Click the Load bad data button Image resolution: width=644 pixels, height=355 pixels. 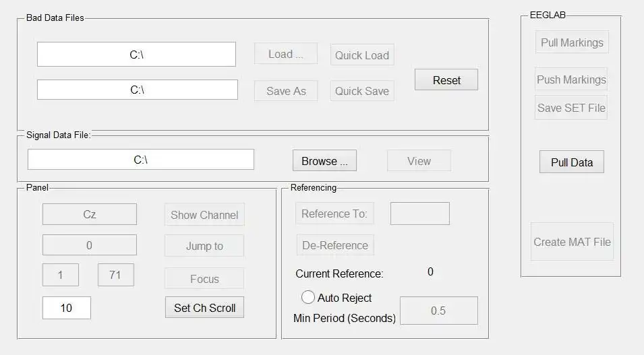pyautogui.click(x=285, y=55)
